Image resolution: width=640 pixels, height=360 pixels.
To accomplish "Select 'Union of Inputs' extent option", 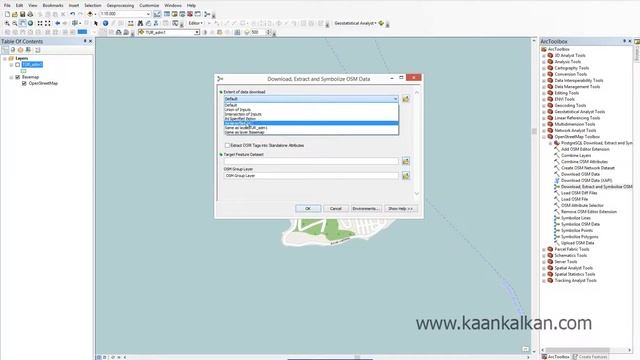I will click(311, 110).
